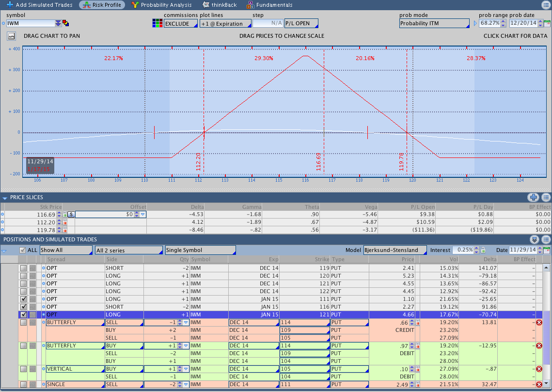This screenshot has width=552, height=392.
Task: Check the SHORT DEC 14 119 PUT checkbox
Action: [x=24, y=268]
